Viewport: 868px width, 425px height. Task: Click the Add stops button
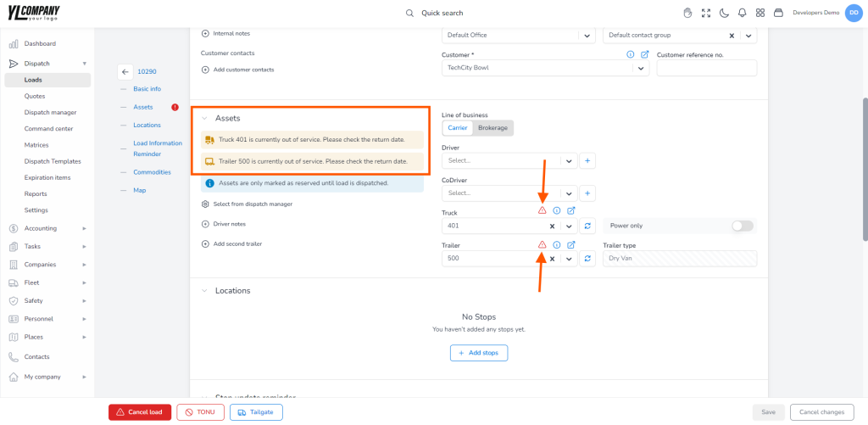click(x=479, y=353)
